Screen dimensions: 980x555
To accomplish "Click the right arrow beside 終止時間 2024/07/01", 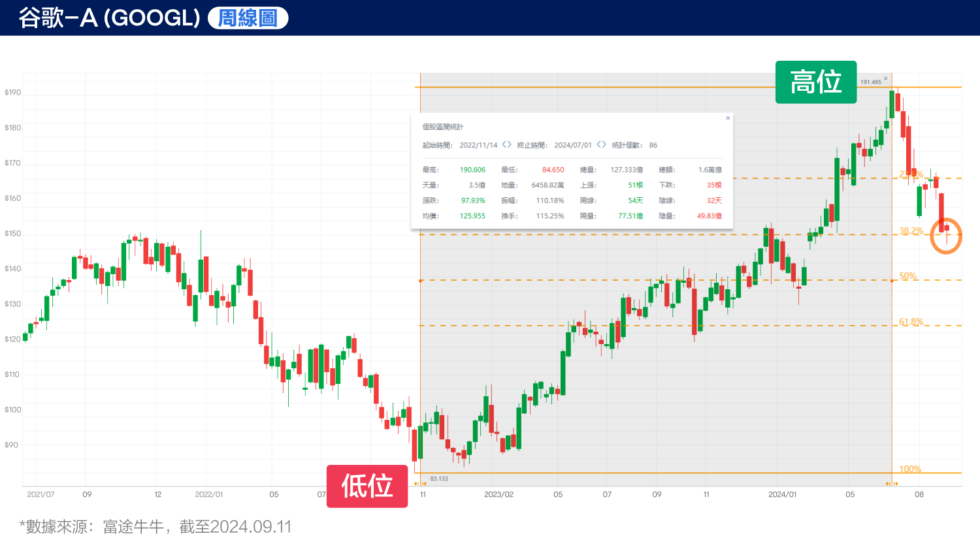I will click(605, 144).
